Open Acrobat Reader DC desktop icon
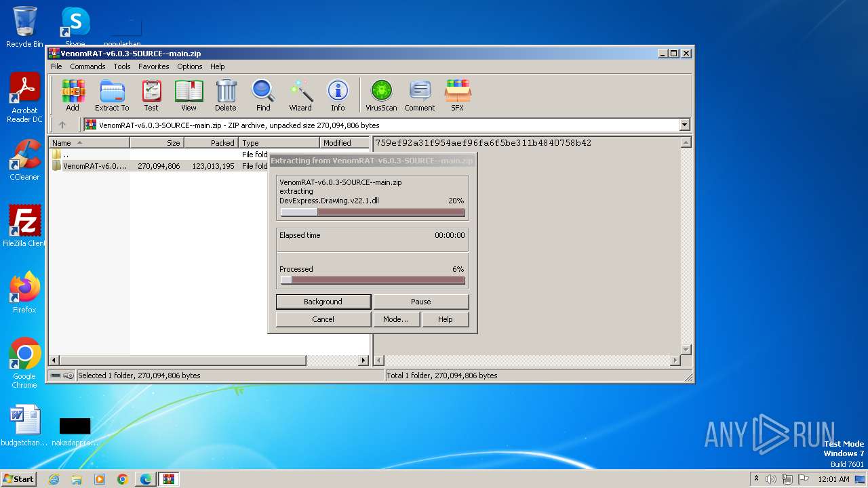868x488 pixels. point(24,98)
